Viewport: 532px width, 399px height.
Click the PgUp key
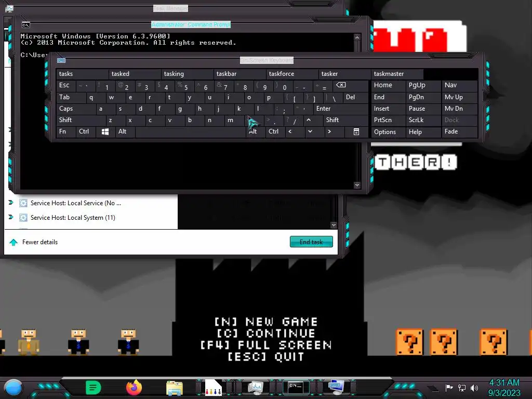point(423,85)
